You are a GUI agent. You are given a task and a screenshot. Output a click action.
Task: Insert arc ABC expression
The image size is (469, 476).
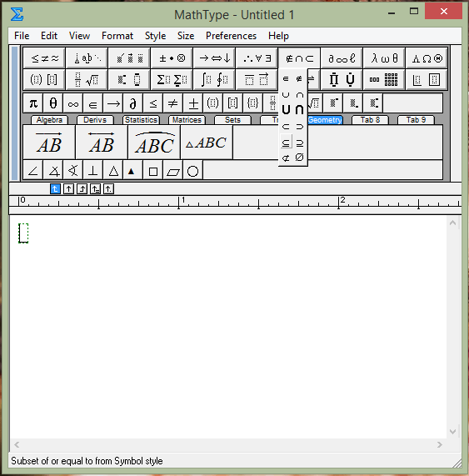pos(154,142)
